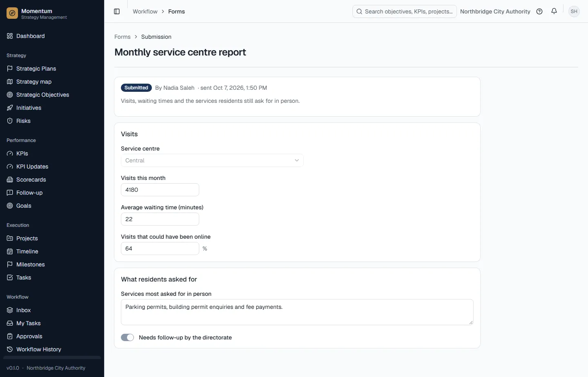
Task: Go back to Forms via page breadcrumb
Action: click(x=122, y=37)
